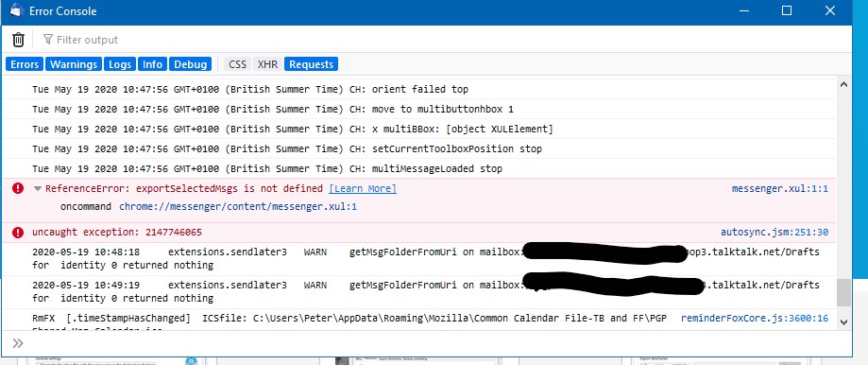
Task: Click the Filter output field
Action: (443, 40)
